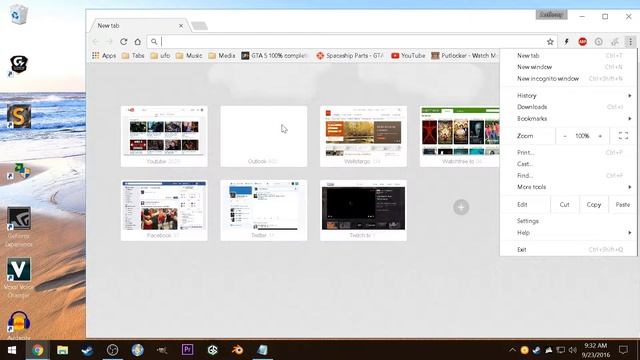Open a new tab with the tab-strip button

200,26
